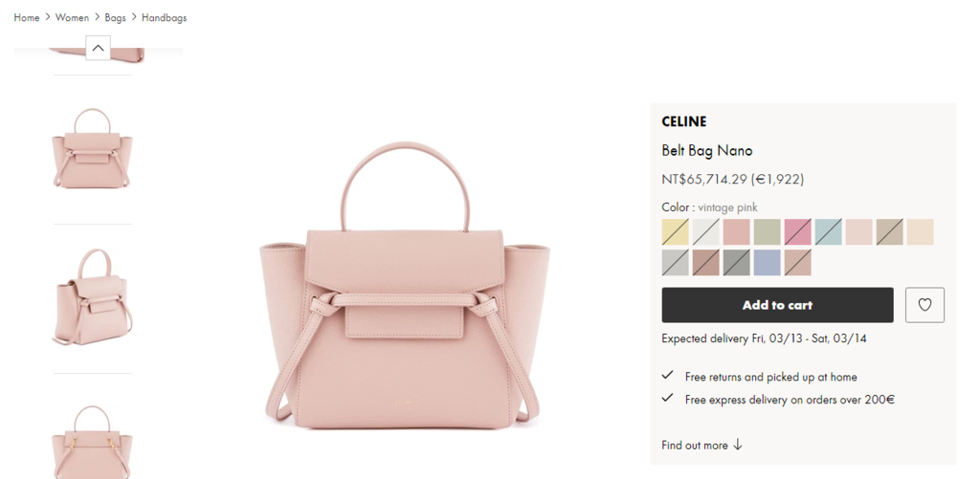Image resolution: width=980 pixels, height=479 pixels.
Task: Select the yellow color swatch
Action: click(675, 231)
